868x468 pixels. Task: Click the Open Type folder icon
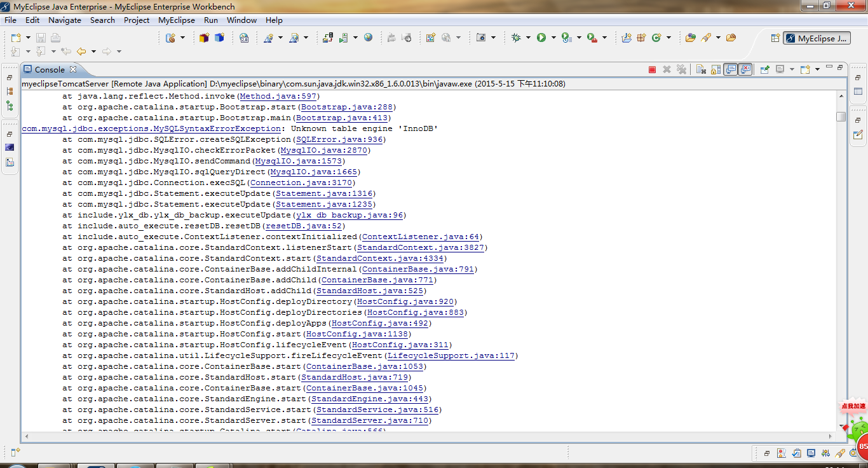691,38
